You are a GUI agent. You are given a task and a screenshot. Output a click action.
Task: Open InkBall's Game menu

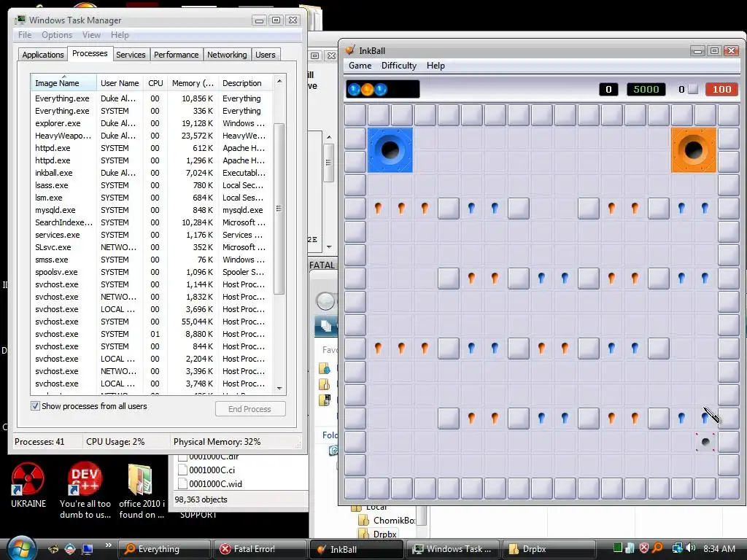tap(360, 65)
